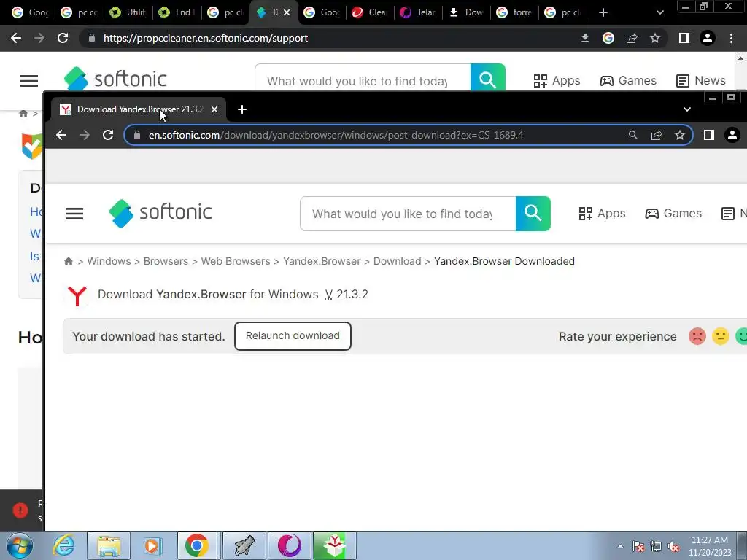The width and height of the screenshot is (747, 560).
Task: Open Windows Start button
Action: (20, 545)
